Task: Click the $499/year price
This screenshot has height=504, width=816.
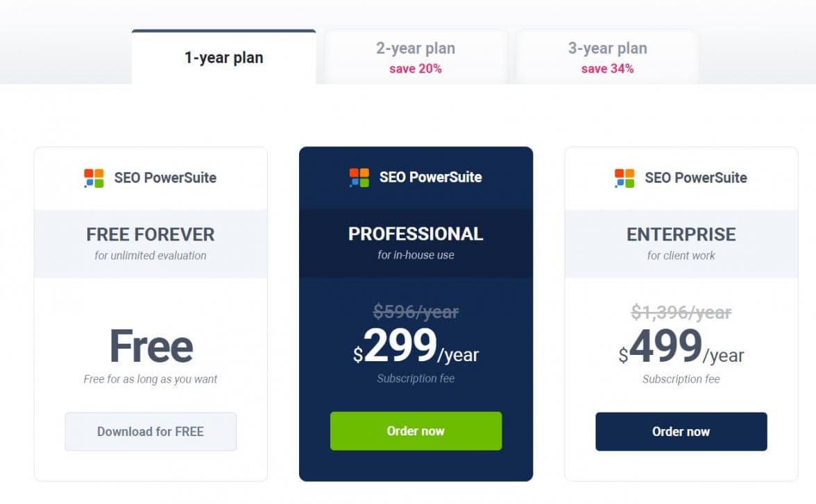Action: (681, 348)
